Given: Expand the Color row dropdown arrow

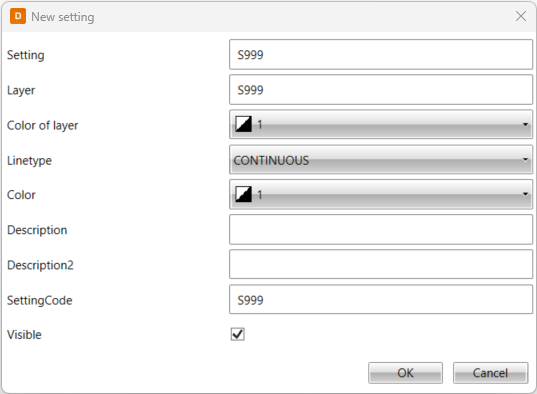Looking at the screenshot, I should 525,194.
